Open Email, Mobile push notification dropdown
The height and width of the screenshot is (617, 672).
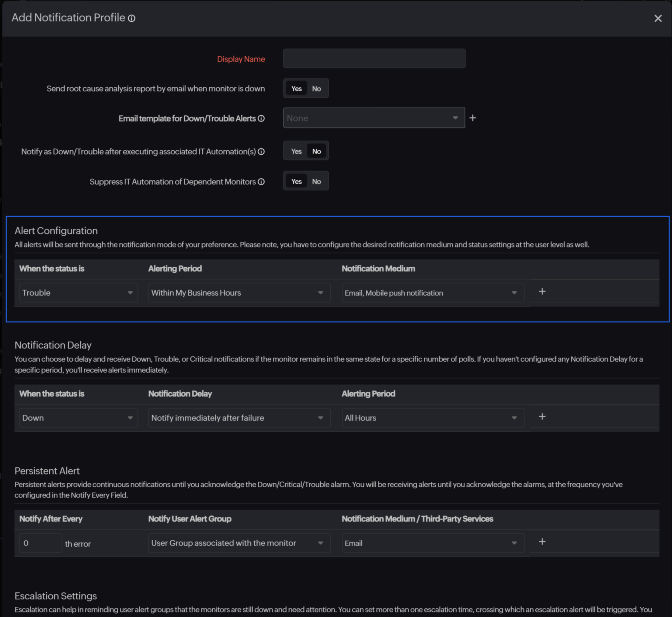point(432,293)
